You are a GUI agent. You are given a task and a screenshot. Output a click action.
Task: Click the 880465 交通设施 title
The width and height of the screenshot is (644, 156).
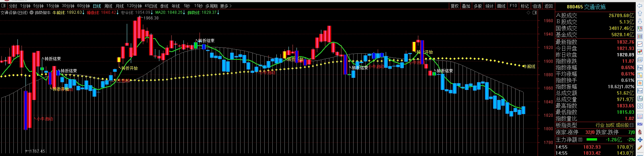pyautogui.click(x=586, y=7)
